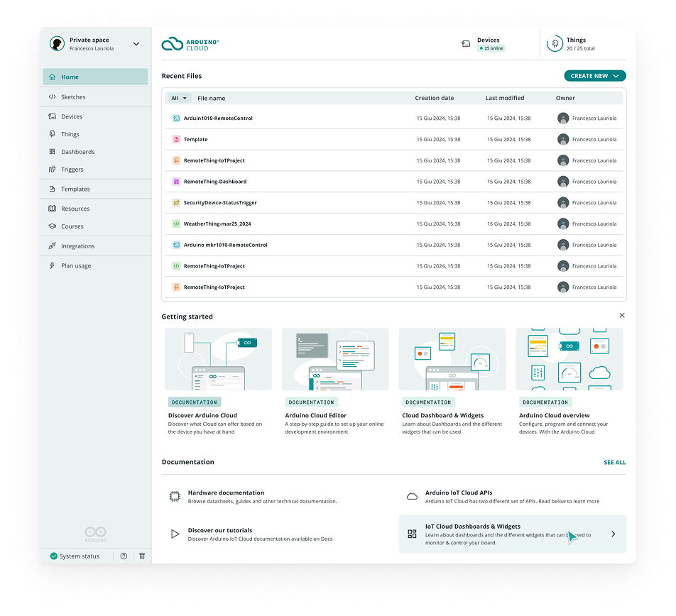676x616 pixels.
Task: Open the Arduino Cloud logo
Action: point(190,44)
